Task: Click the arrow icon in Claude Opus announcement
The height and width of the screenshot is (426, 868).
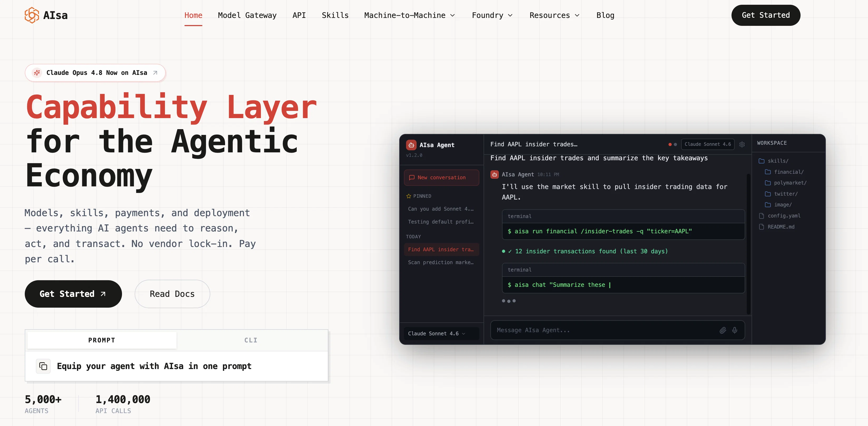Action: click(x=155, y=73)
